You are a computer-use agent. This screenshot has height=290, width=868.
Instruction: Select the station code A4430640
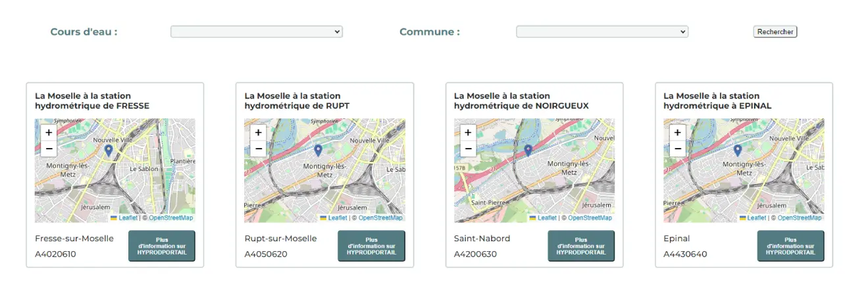pyautogui.click(x=685, y=254)
